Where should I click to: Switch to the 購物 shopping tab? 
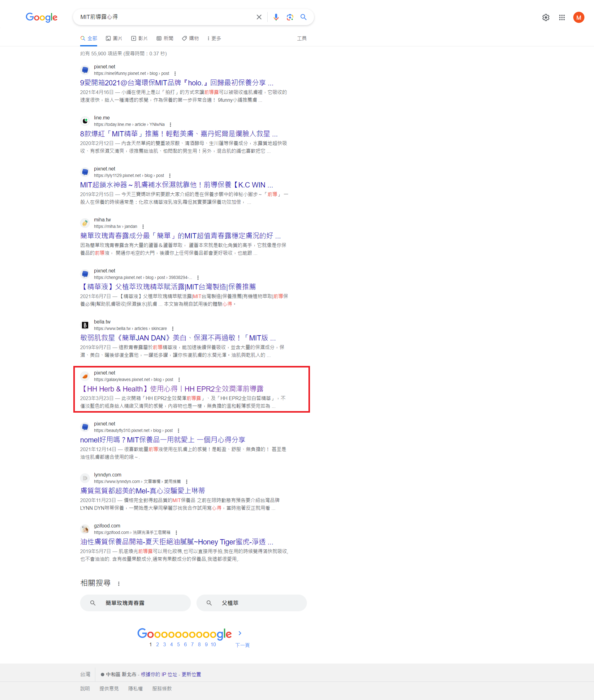tap(190, 38)
